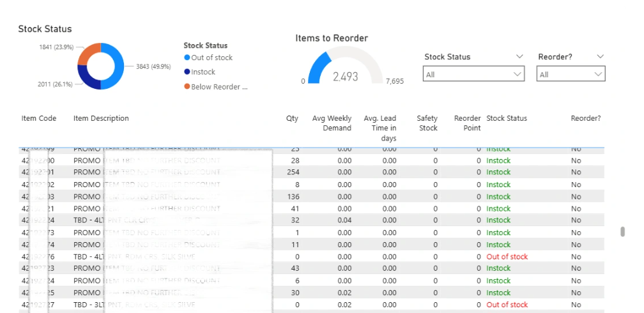The image size is (644, 313).
Task: Click Out of stock status in row 42192276
Action: 507,257
